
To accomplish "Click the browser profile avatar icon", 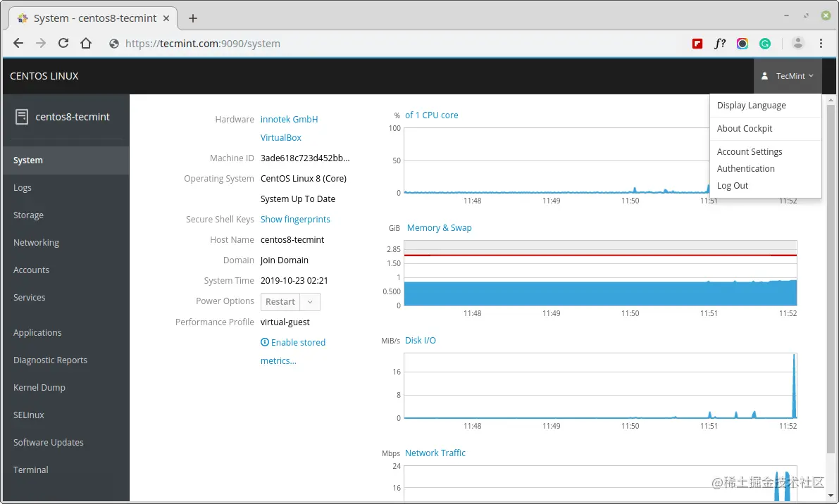I will point(798,44).
